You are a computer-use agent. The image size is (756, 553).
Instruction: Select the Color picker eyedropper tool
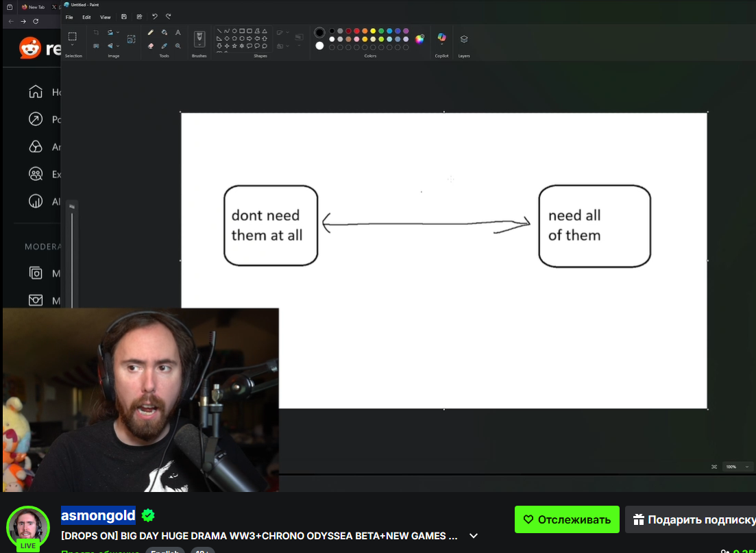point(164,46)
